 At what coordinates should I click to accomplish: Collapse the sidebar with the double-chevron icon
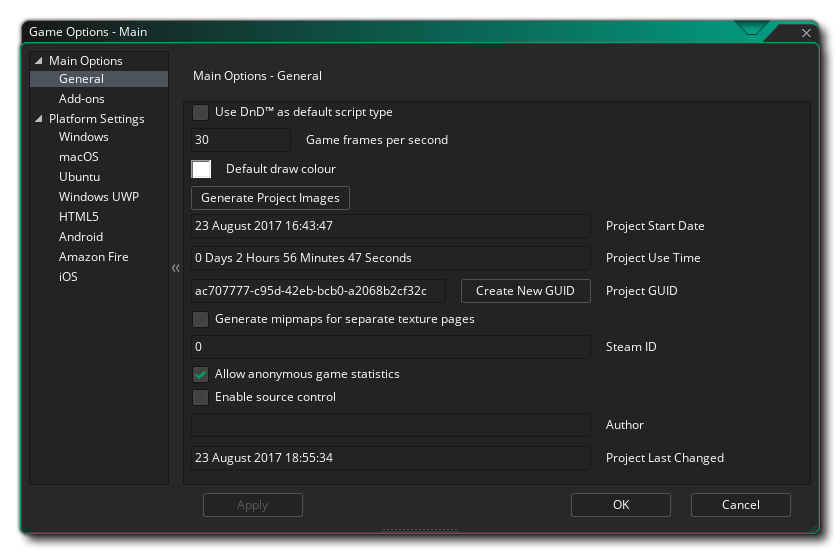point(176,268)
